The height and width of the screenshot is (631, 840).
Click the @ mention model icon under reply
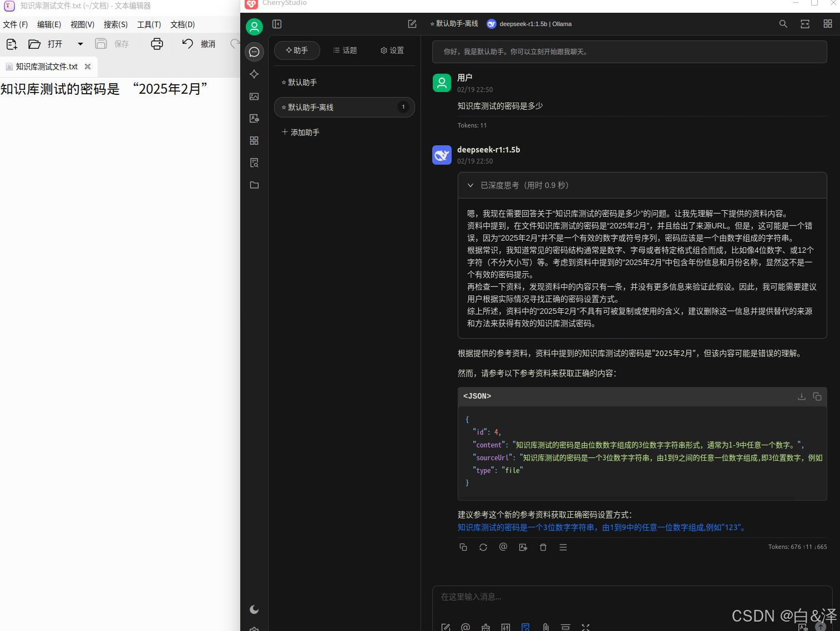503,547
